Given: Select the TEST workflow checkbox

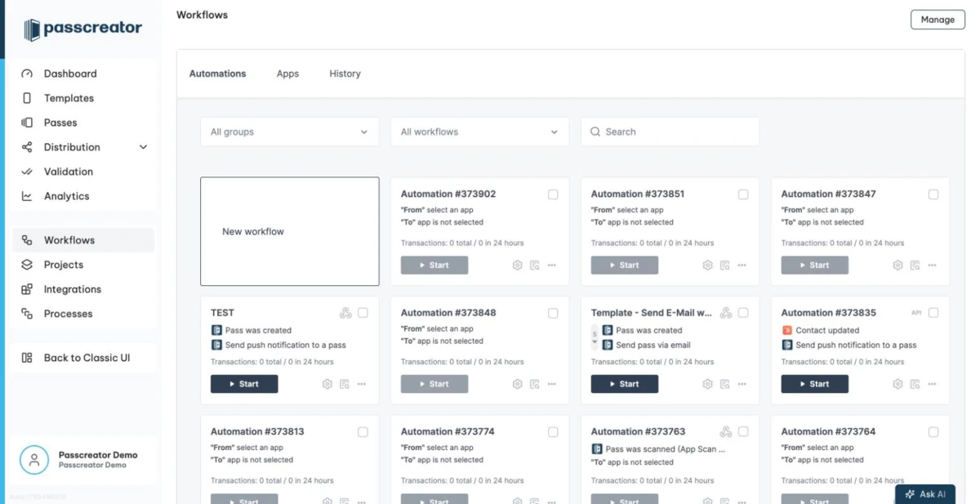Looking at the screenshot, I should pos(363,313).
